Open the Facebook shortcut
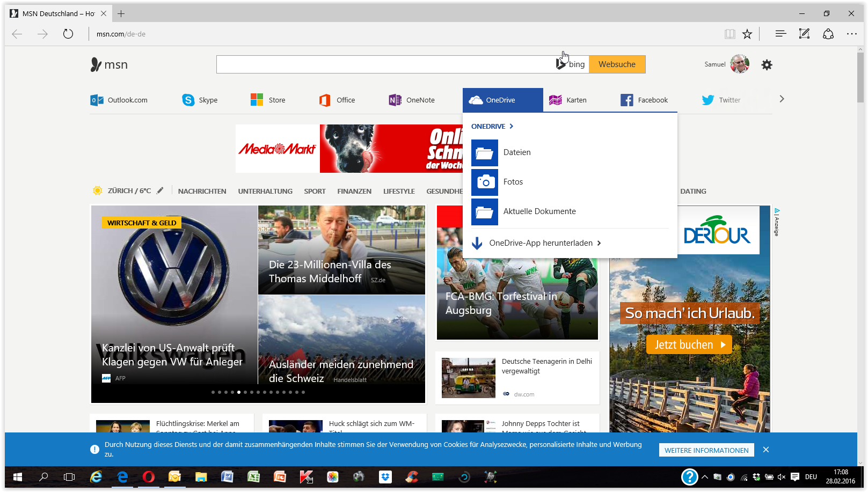868x492 pixels. 644,100
